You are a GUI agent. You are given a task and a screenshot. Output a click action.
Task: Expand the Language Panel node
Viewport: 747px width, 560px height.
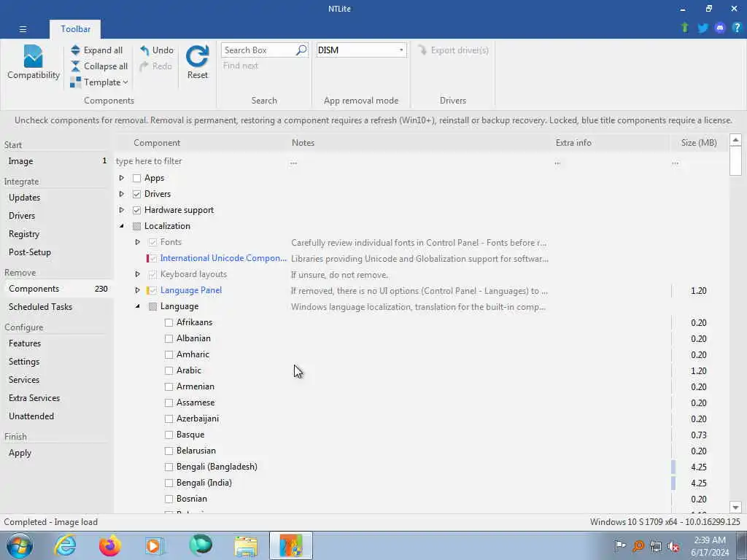138,290
